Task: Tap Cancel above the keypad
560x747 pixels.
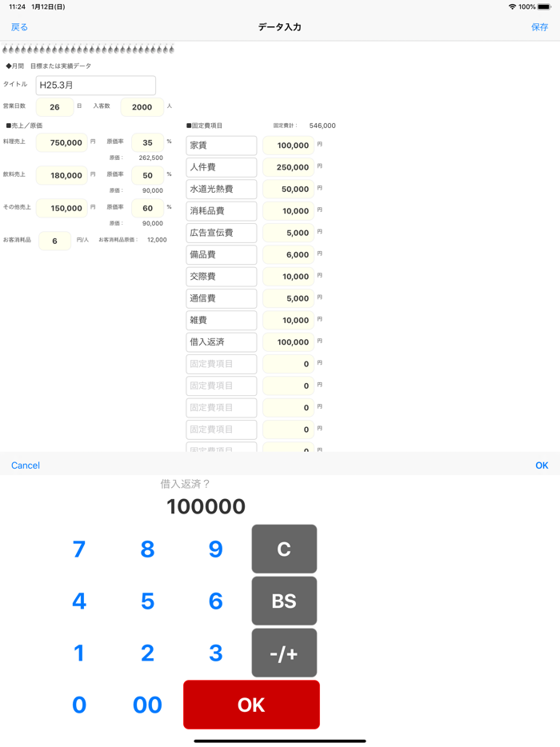Action: point(26,465)
